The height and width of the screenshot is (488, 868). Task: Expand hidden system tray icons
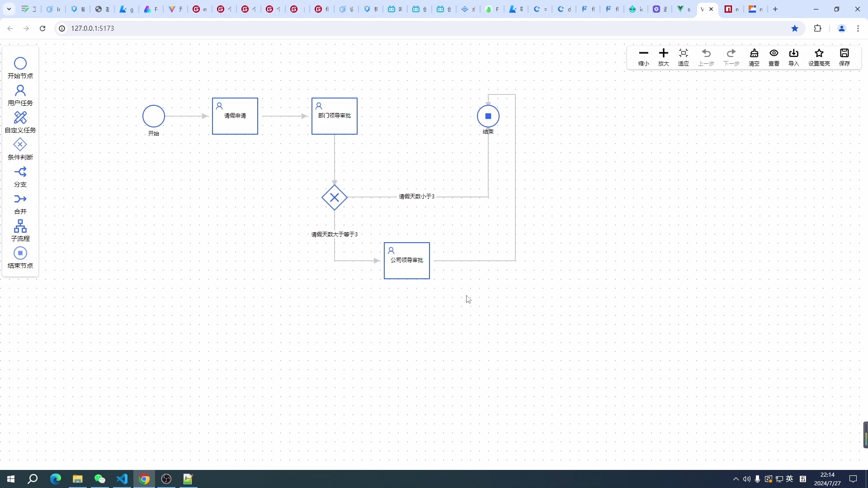(x=736, y=479)
